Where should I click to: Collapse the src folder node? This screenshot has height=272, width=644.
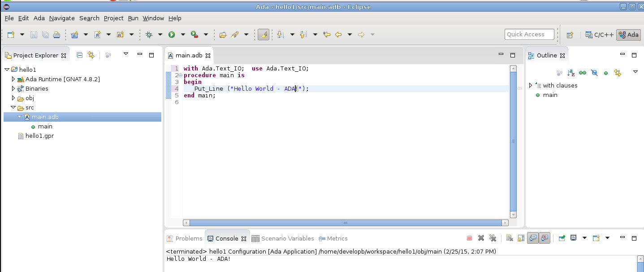(13, 108)
